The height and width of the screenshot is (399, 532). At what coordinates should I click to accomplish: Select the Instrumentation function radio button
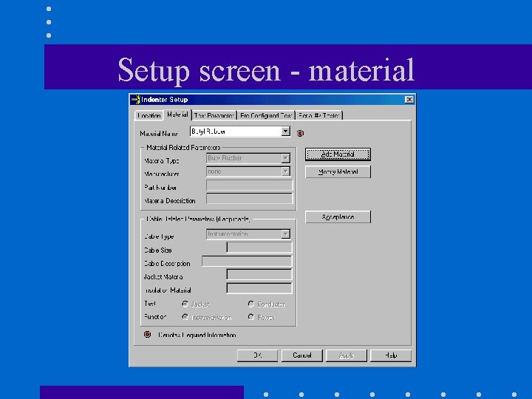185,317
